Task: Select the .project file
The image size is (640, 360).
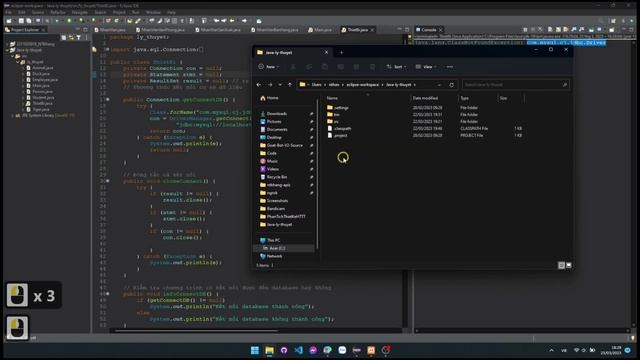Action: (337, 136)
